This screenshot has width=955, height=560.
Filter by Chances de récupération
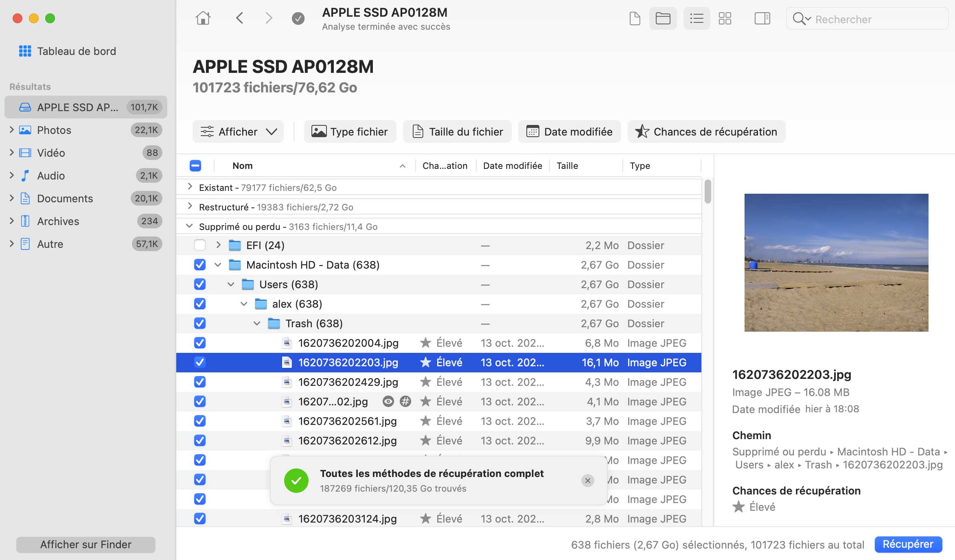(x=707, y=131)
